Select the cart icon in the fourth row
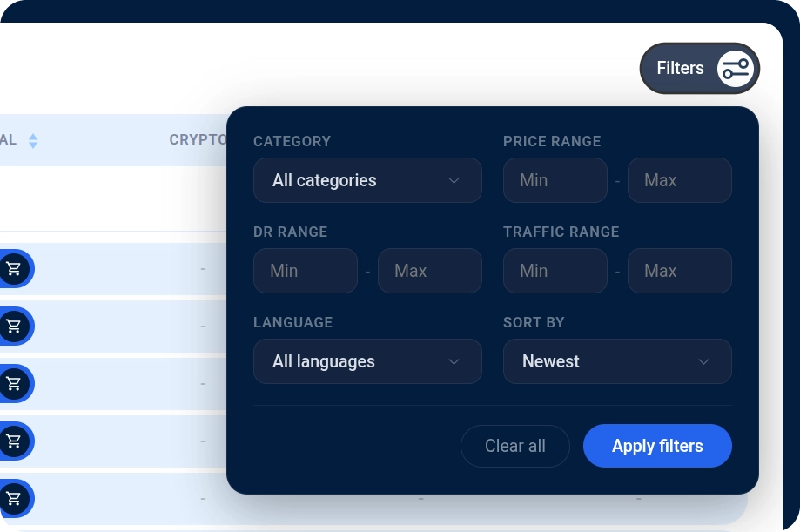 tap(14, 441)
